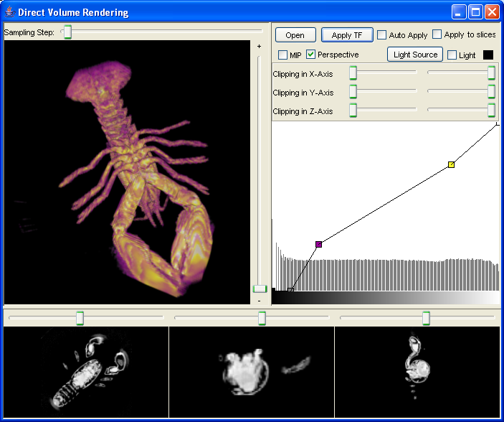The width and height of the screenshot is (504, 422).
Task: Select the gray control point at histogram base
Action: click(290, 290)
